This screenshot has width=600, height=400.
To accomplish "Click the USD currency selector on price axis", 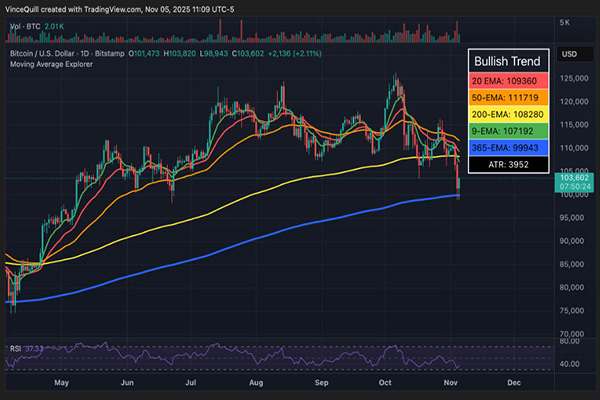I will pyautogui.click(x=570, y=53).
